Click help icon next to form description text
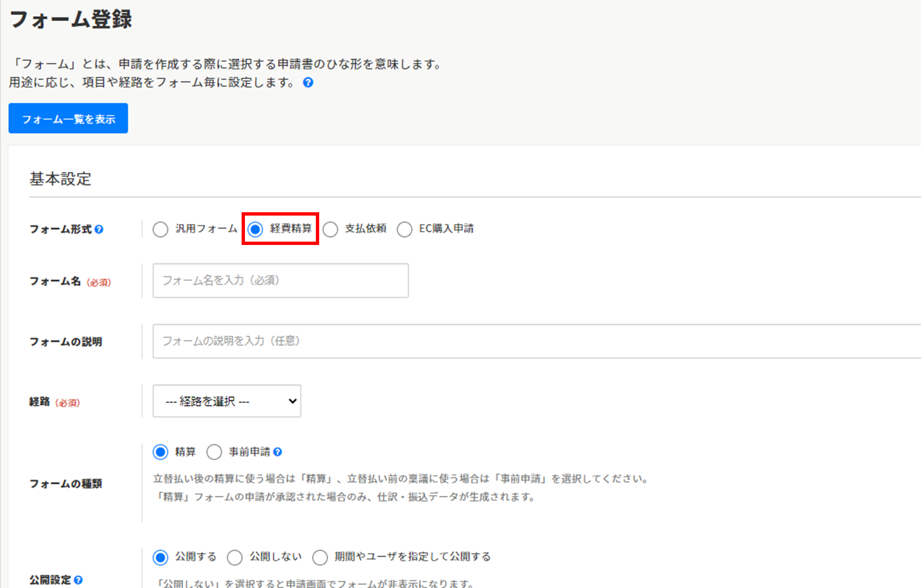The height and width of the screenshot is (588, 921). (x=308, y=83)
